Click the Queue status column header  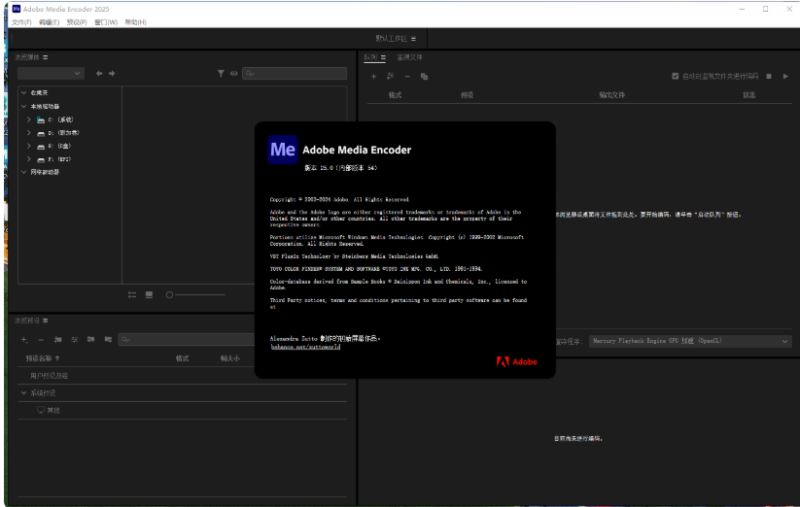pos(749,95)
